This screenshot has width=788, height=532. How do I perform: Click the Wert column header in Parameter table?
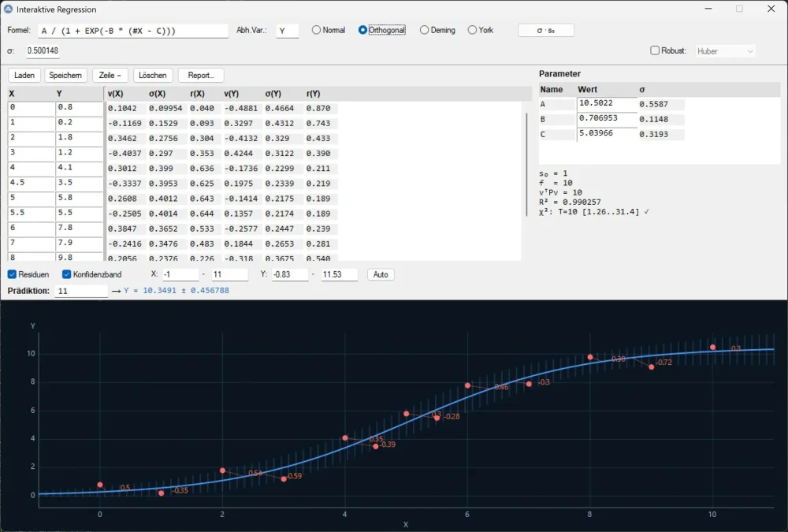[x=588, y=90]
